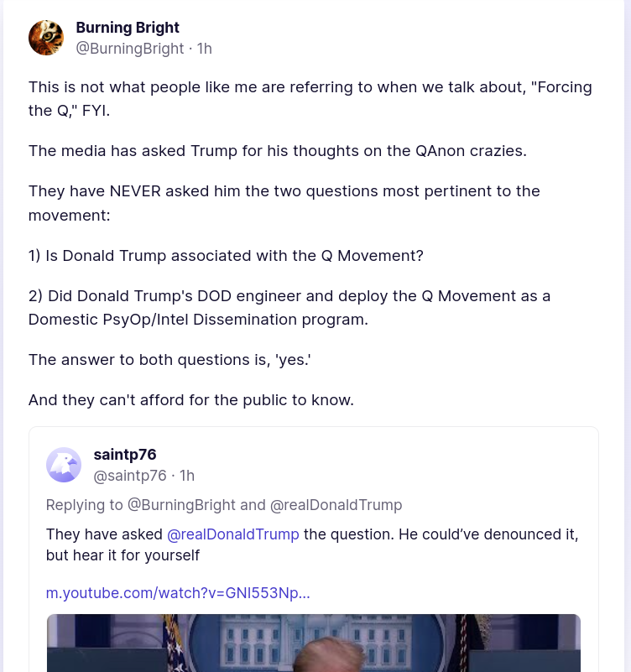Click the saintp76 display name in quoted post
Image resolution: width=631 pixels, height=672 pixels.
(x=125, y=454)
